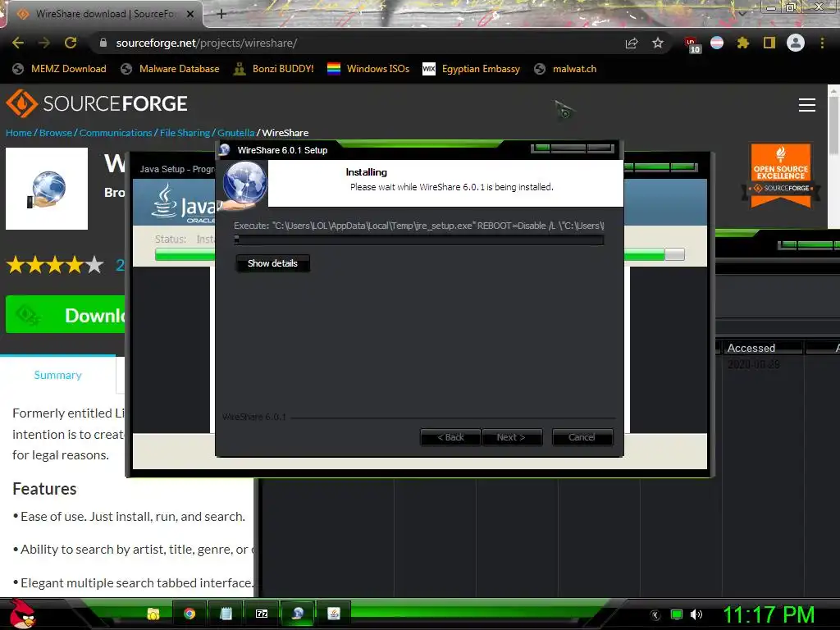This screenshot has height=630, width=840.
Task: Click the Java Setup green progress bar
Action: 654,254
